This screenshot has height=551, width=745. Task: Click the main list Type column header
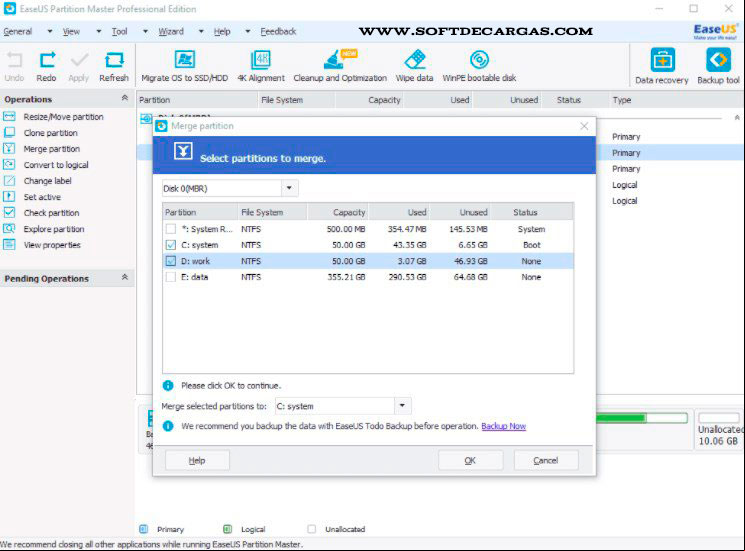(677, 100)
